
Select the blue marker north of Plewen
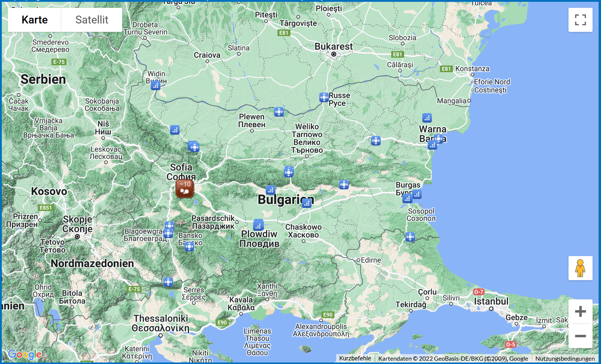(279, 112)
